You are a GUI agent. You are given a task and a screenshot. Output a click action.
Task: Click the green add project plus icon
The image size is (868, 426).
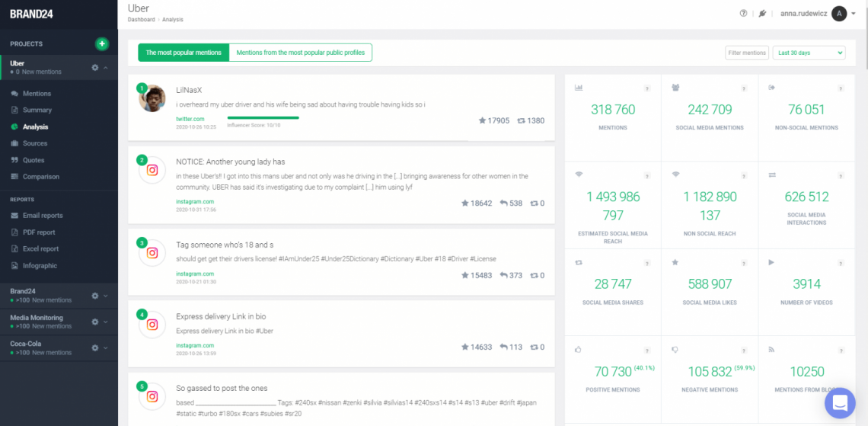tap(101, 44)
